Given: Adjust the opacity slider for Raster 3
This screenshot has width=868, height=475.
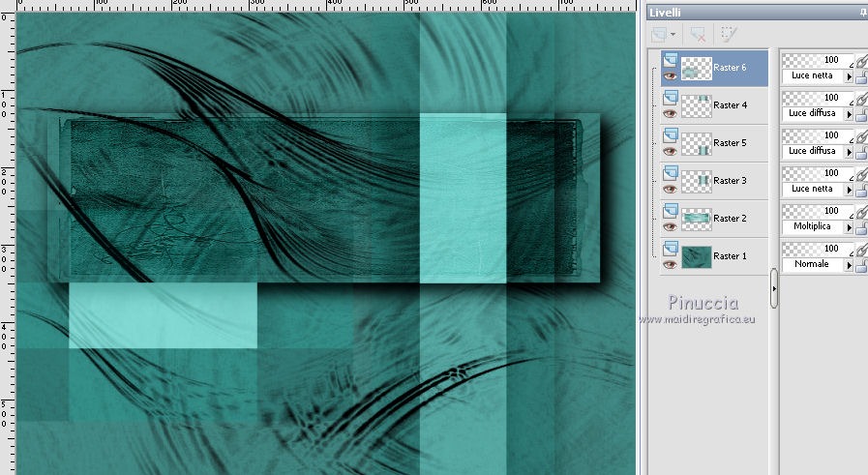Looking at the screenshot, I should pos(818,173).
